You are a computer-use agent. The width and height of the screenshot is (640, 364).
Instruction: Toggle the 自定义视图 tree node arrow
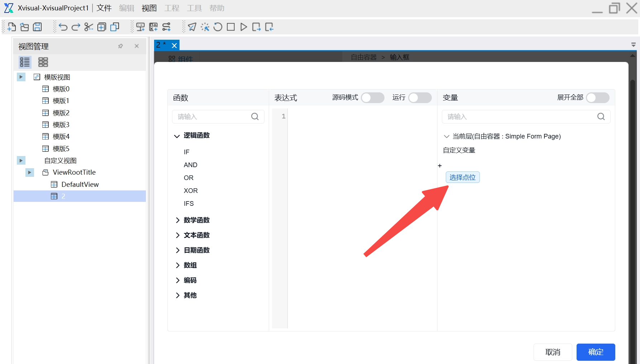[21, 160]
